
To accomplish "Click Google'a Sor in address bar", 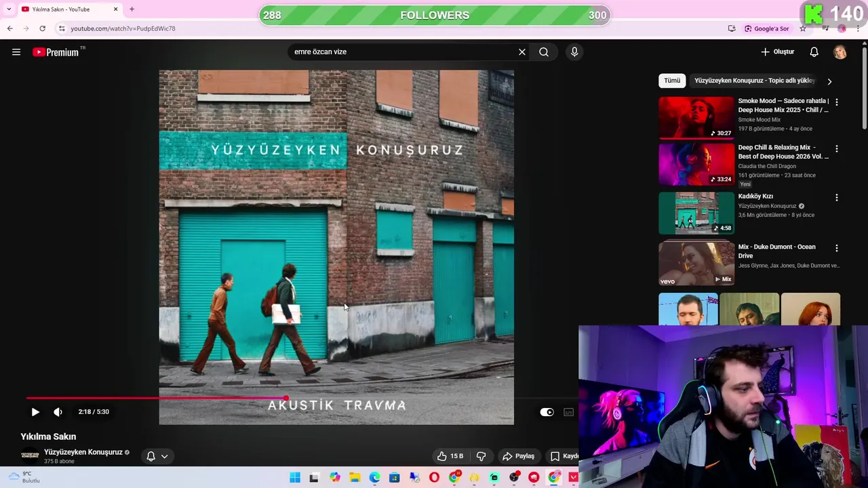I will pyautogui.click(x=767, y=28).
